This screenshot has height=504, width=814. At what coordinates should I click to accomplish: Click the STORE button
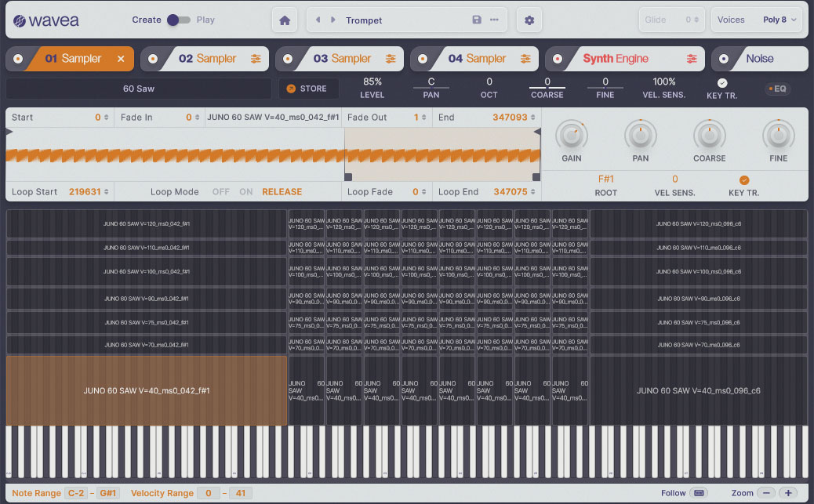308,89
